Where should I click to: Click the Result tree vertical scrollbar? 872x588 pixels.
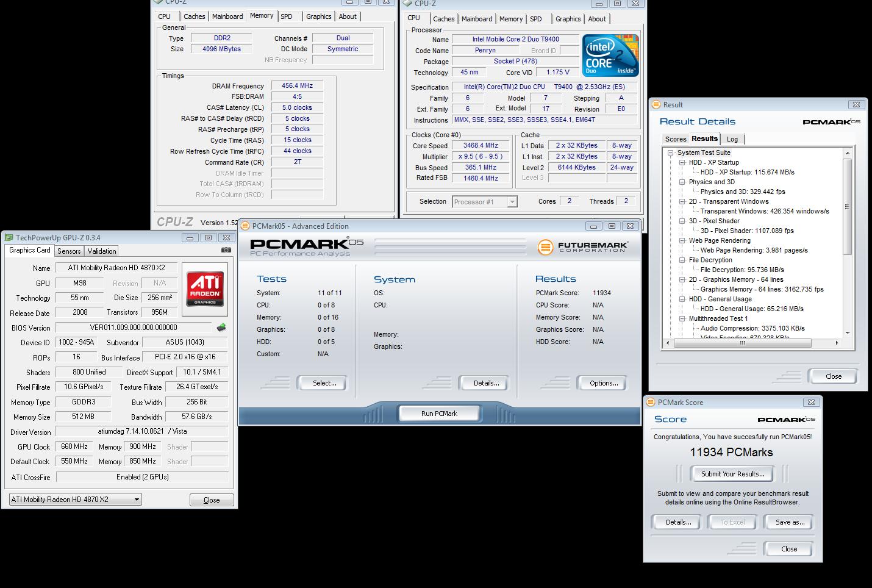click(847, 206)
